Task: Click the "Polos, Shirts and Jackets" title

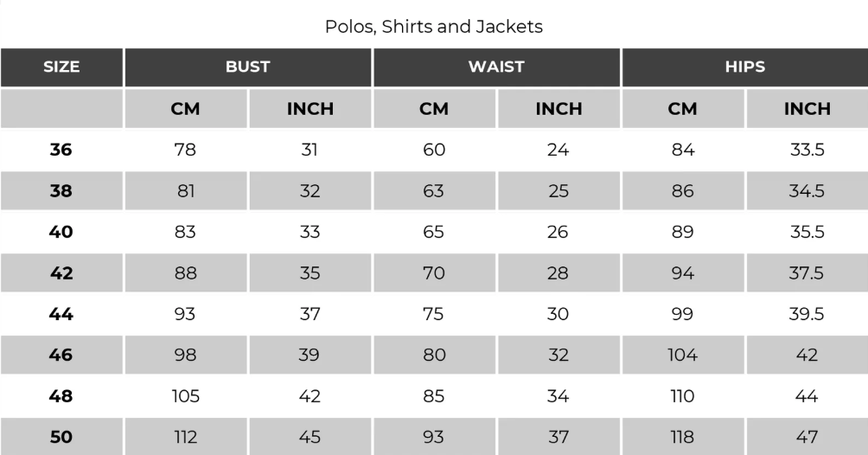Action: pyautogui.click(x=433, y=27)
